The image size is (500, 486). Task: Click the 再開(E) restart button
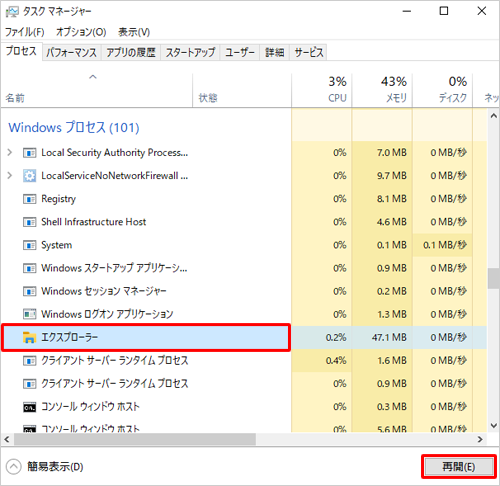[459, 467]
